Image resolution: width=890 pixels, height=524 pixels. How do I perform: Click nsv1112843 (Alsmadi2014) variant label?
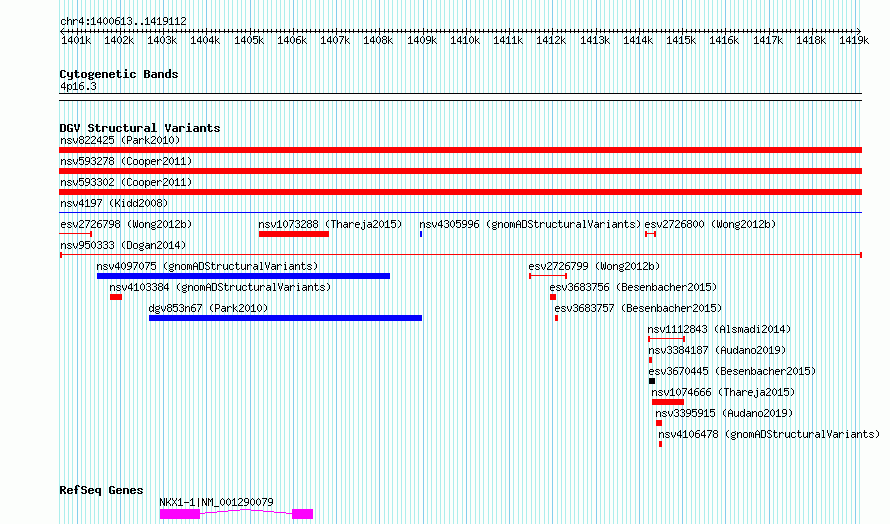(x=719, y=329)
